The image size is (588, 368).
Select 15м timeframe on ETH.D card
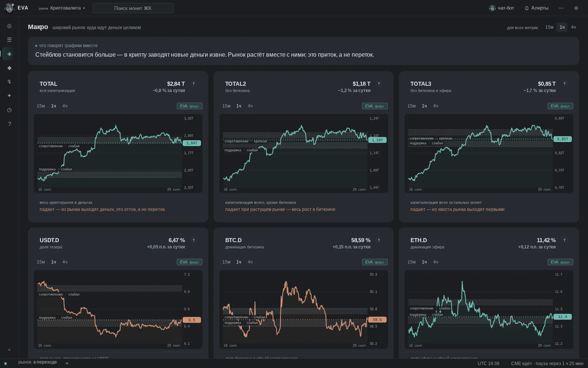click(412, 262)
